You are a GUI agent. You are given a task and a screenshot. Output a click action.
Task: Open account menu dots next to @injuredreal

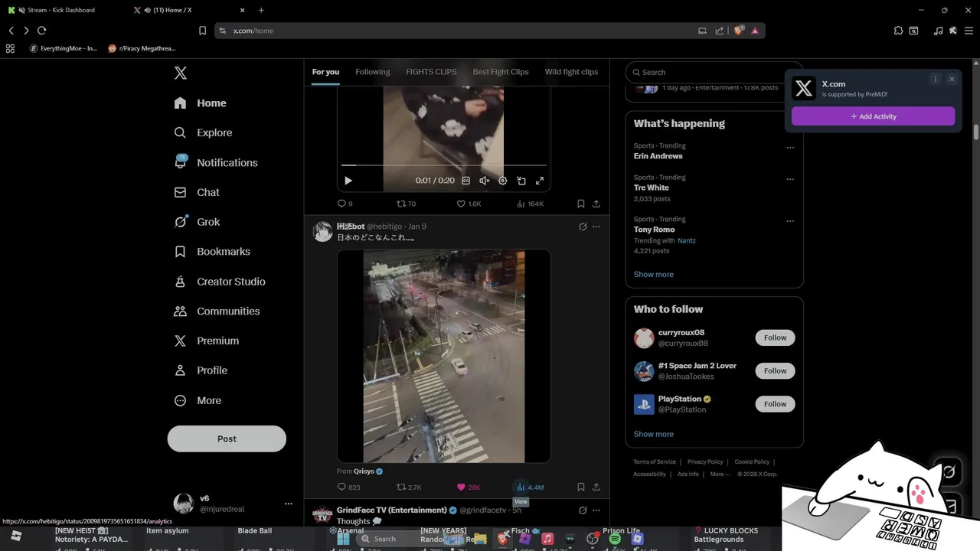click(x=289, y=504)
